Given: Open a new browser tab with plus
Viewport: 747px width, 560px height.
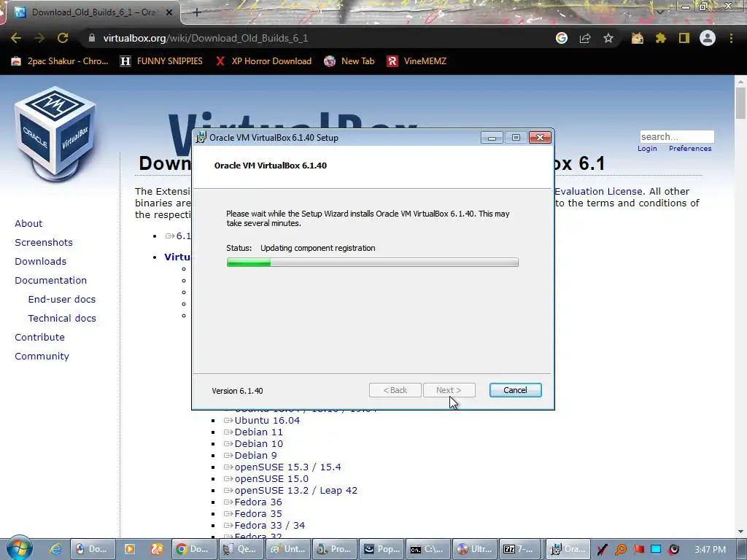Looking at the screenshot, I should click(x=197, y=12).
